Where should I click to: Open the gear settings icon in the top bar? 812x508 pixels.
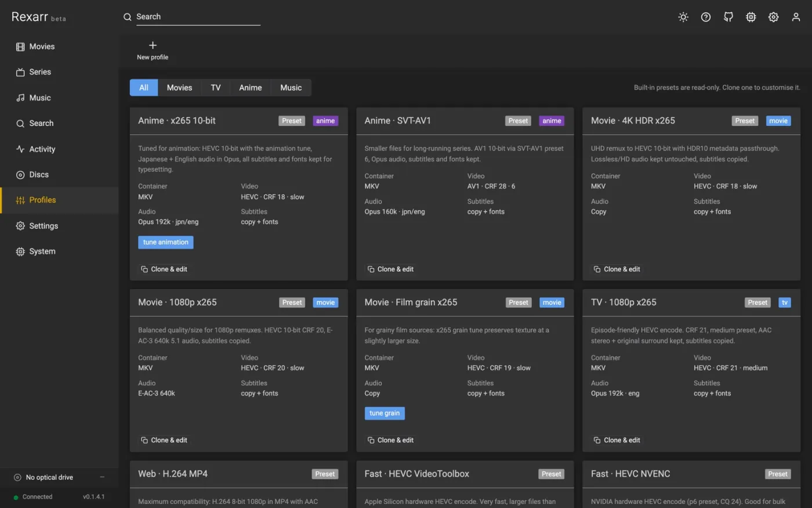[x=774, y=17]
